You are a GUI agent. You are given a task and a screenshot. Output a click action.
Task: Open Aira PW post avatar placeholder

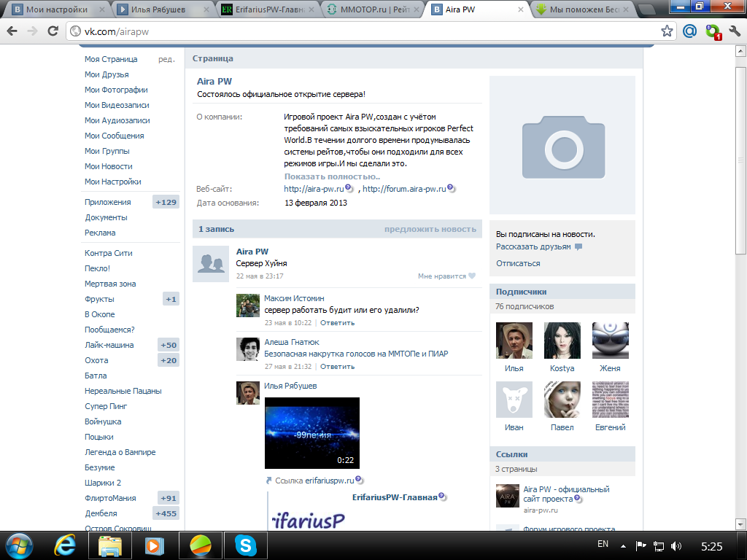211,264
